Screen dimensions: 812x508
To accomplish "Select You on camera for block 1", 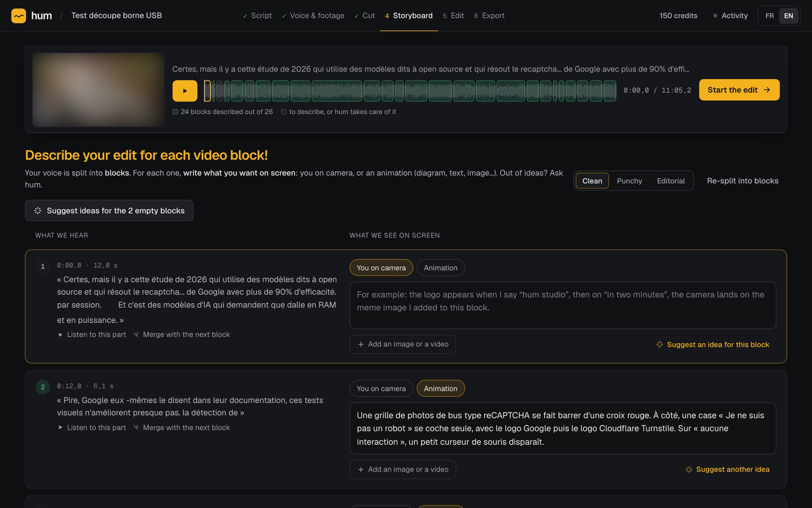I will point(381,268).
